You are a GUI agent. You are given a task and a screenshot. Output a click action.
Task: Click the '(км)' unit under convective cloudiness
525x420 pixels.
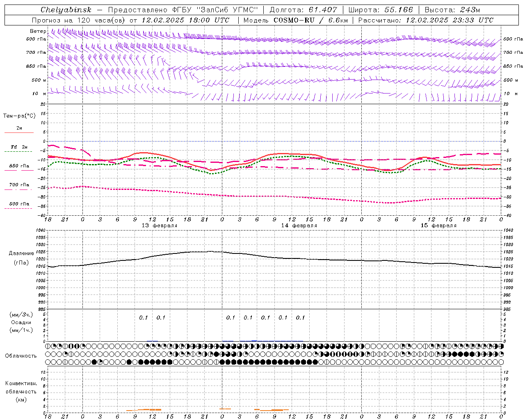[21, 399]
